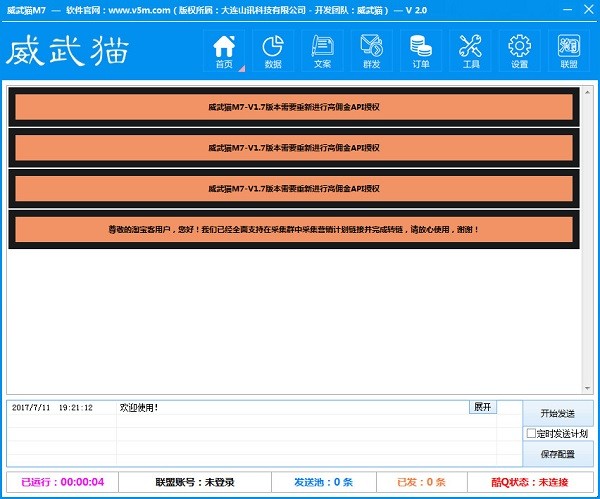Click the 保存配置 button
Image resolution: width=600 pixels, height=499 pixels.
click(x=558, y=454)
